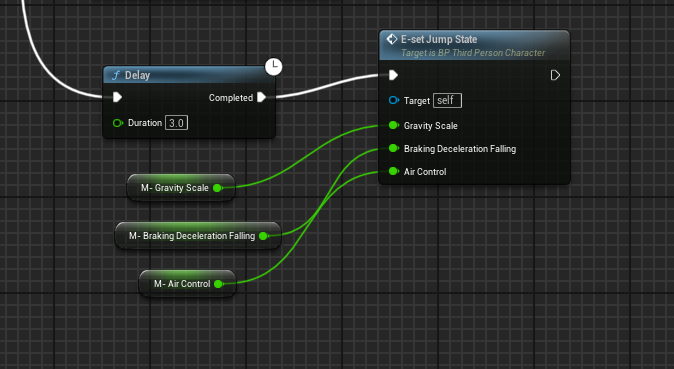Click the Completed pin label
This screenshot has height=369, width=674.
231,98
